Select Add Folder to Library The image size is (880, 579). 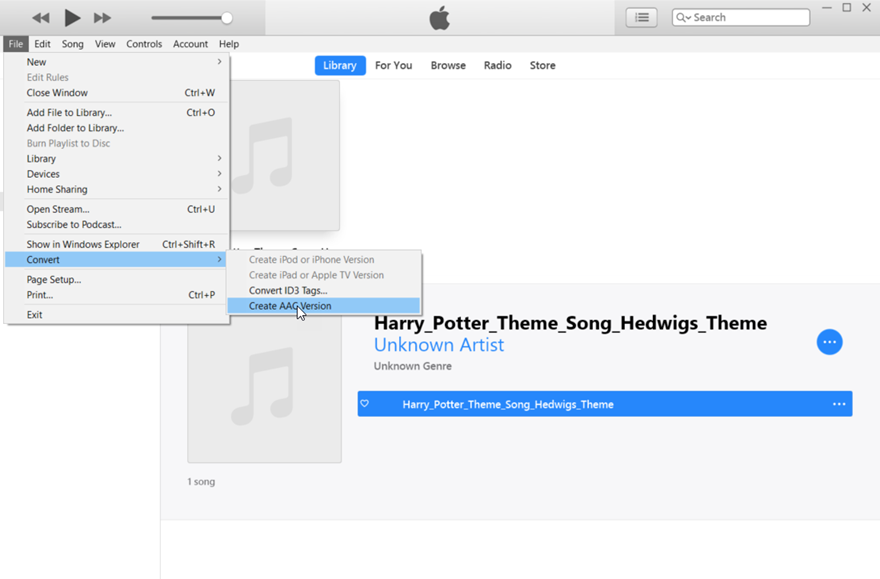[x=117, y=128]
